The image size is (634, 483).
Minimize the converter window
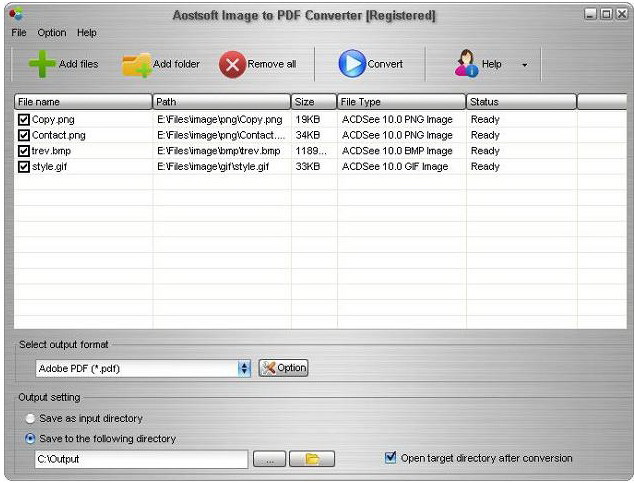[x=590, y=14]
